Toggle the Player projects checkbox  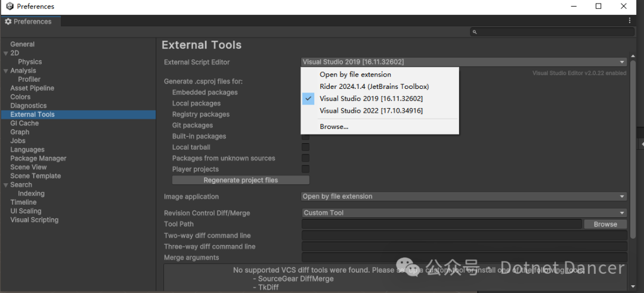click(x=305, y=169)
